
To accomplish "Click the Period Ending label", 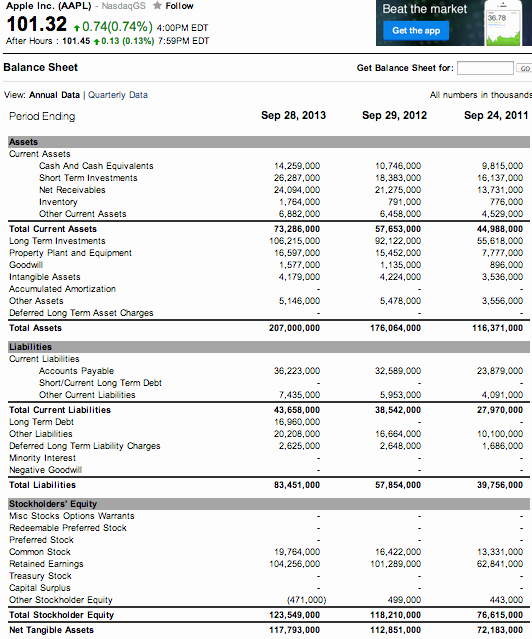I will pos(42,117).
